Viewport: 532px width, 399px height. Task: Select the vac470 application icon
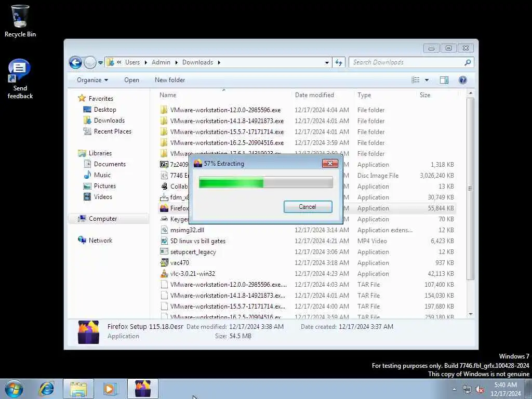(164, 262)
